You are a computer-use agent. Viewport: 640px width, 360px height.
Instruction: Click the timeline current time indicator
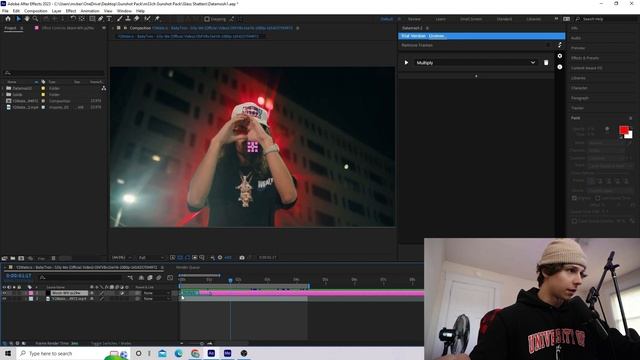point(230,280)
